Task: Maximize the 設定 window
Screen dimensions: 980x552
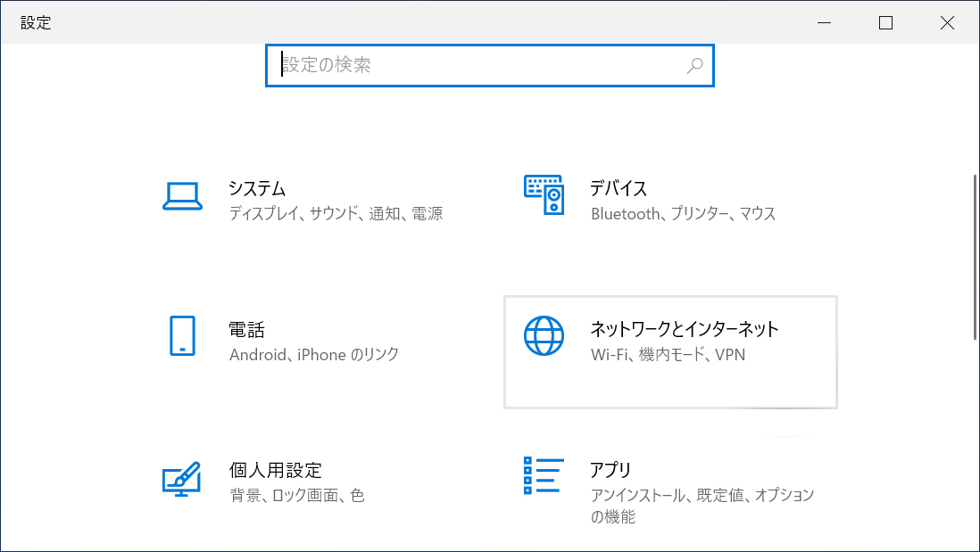Action: 885,22
